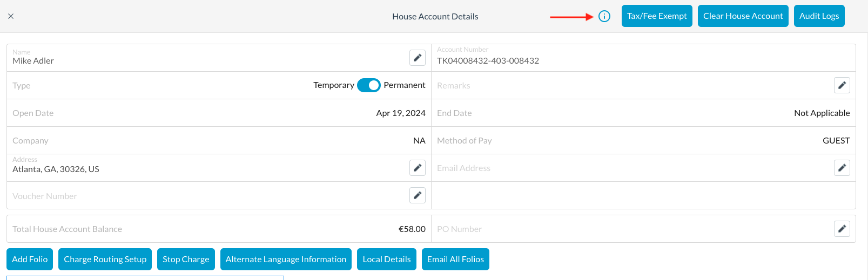The height and width of the screenshot is (280, 868).
Task: Click the Add Folio button
Action: tap(30, 259)
